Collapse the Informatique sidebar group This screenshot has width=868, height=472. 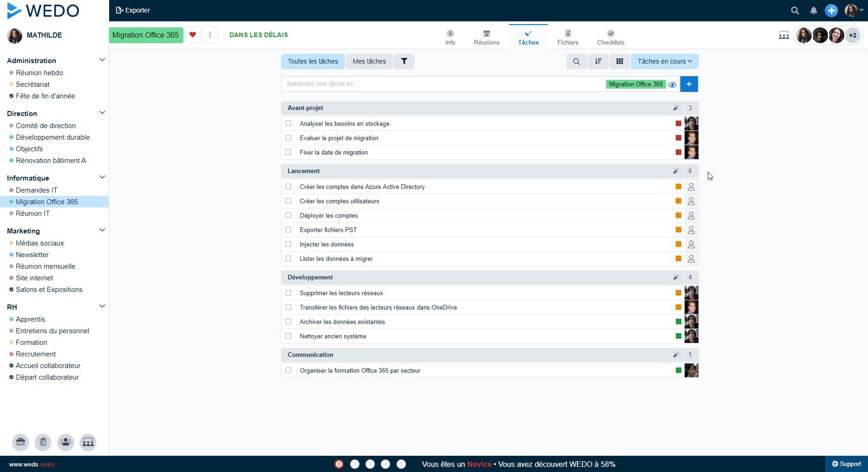(102, 177)
